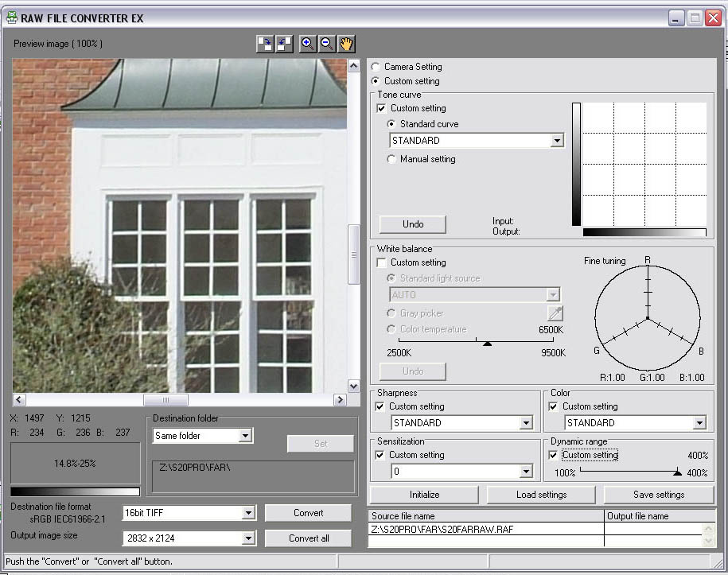Click the rotate counterclockwise icon
Image resolution: width=728 pixels, height=575 pixels.
pos(284,45)
